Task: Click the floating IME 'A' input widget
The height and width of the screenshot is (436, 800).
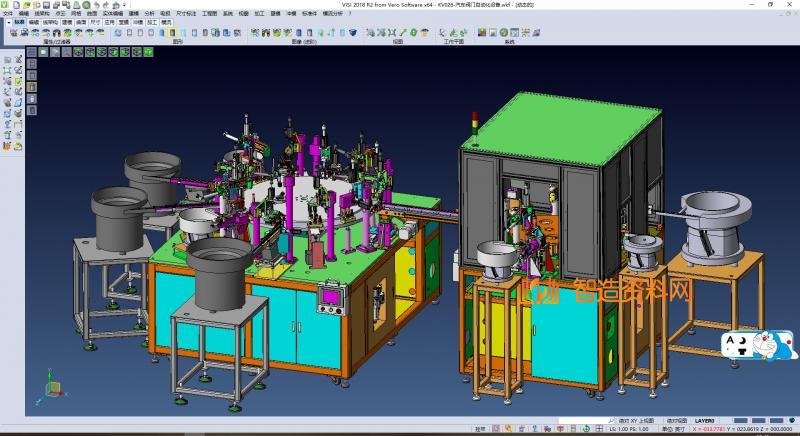Action: [x=735, y=345]
